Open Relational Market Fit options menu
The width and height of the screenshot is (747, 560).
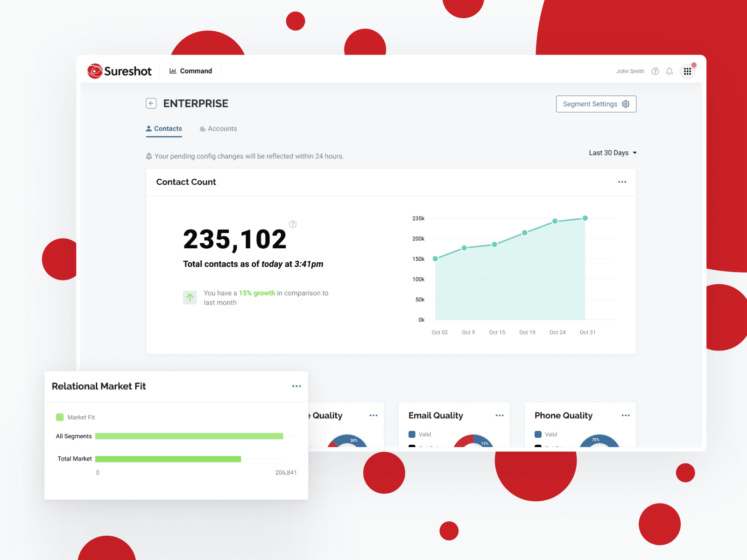pyautogui.click(x=296, y=386)
